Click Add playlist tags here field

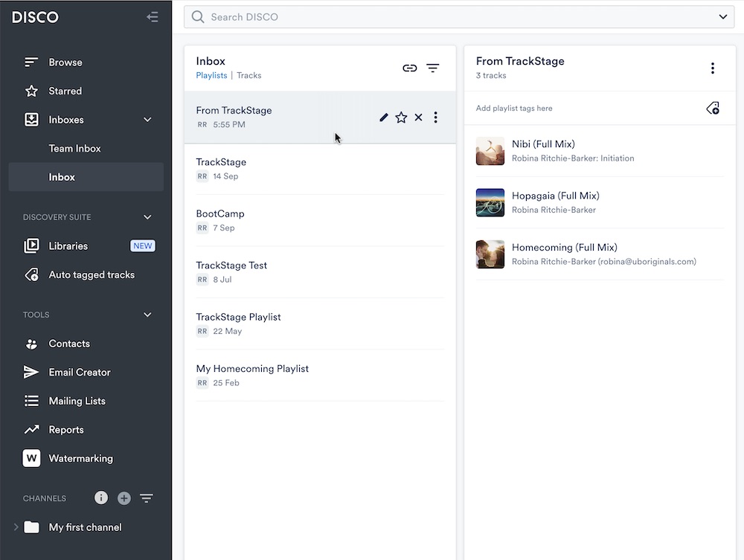click(514, 108)
